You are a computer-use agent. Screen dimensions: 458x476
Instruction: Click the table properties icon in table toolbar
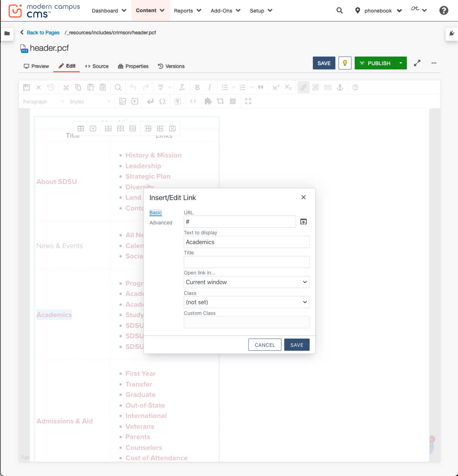(x=81, y=128)
